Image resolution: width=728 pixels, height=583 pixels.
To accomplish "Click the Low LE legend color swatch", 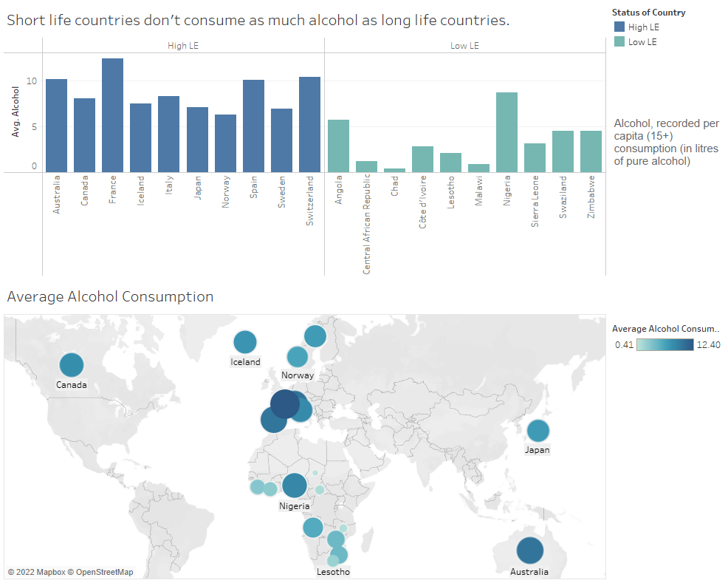I will 619,42.
